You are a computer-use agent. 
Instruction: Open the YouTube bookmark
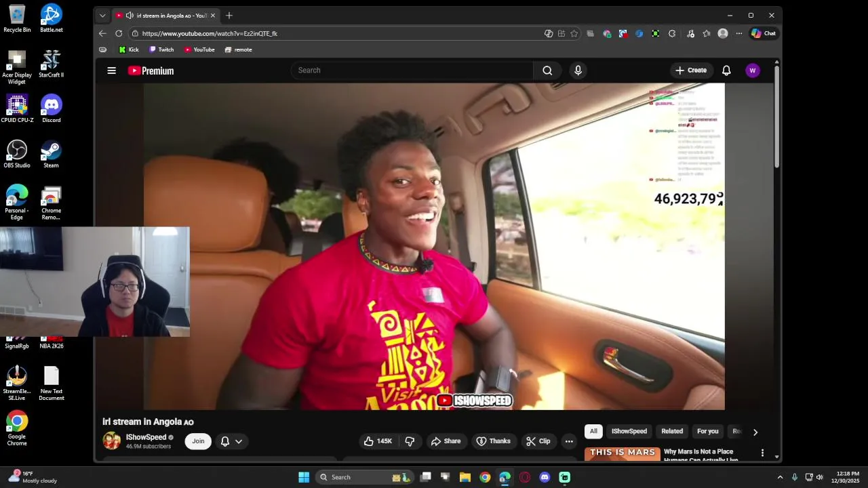[199, 49]
